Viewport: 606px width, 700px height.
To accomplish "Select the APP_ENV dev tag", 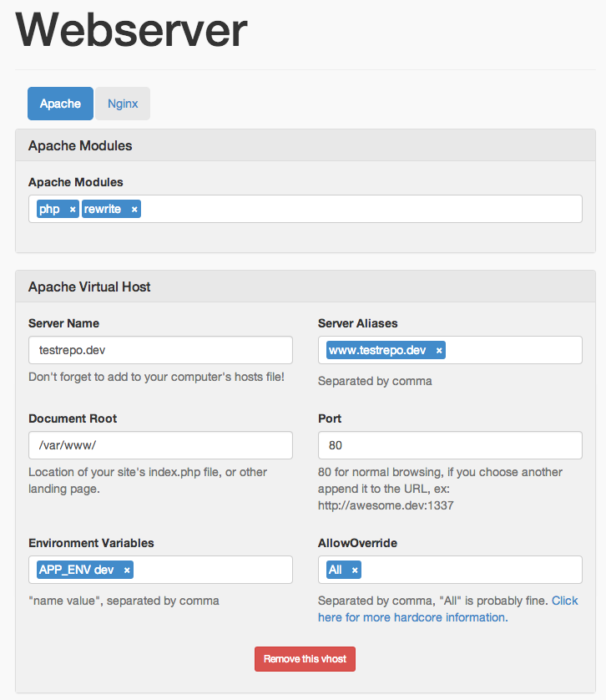I will tap(77, 570).
